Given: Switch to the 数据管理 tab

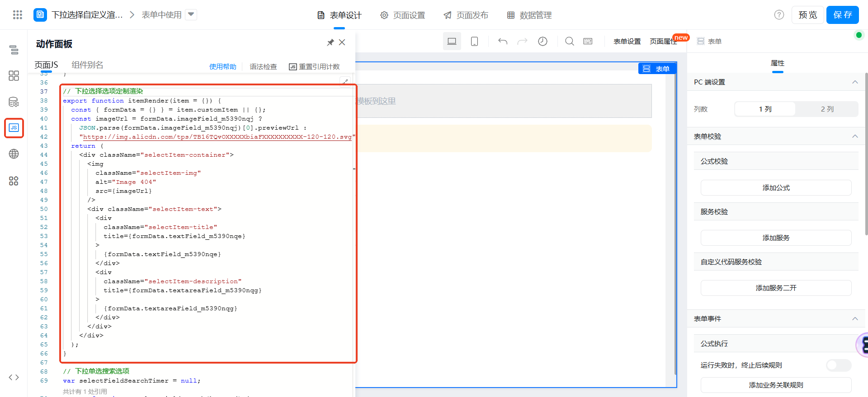Looking at the screenshot, I should pyautogui.click(x=529, y=15).
